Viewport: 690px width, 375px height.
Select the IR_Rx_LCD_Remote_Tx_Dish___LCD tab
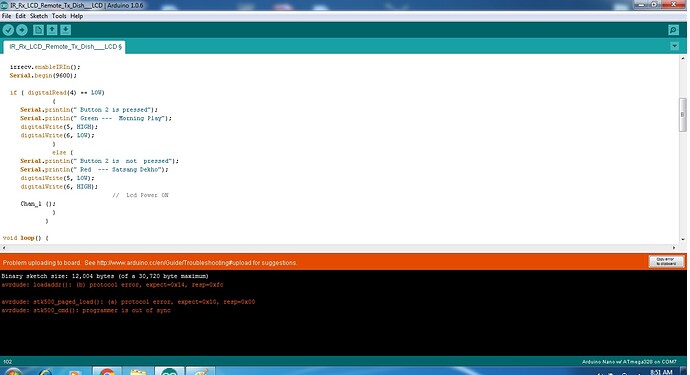coord(65,47)
